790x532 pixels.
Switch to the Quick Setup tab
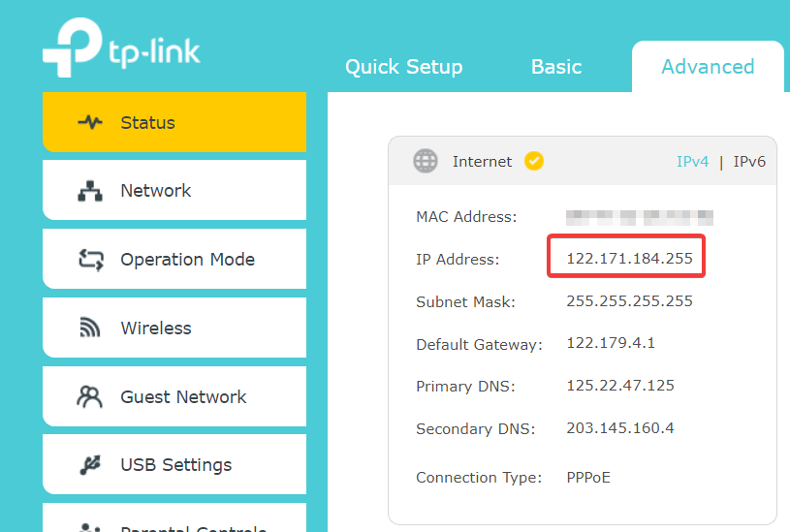403,67
